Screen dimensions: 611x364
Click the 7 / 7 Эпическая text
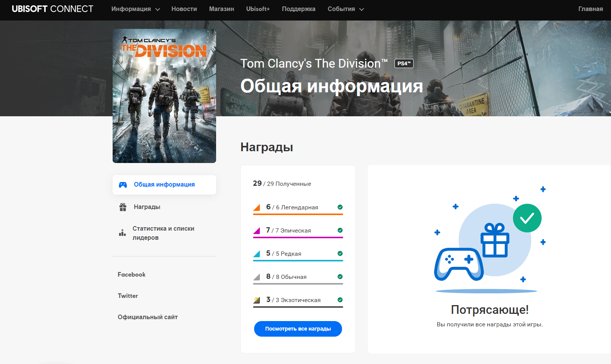[288, 230]
